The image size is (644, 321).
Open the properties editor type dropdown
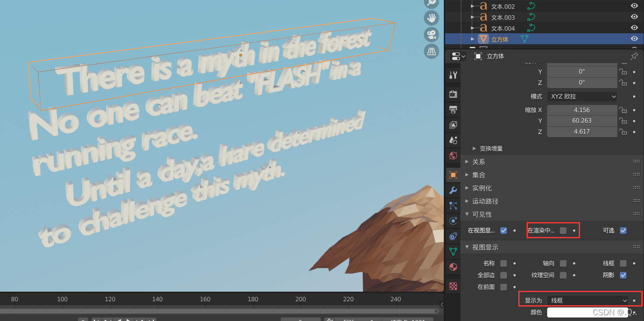458,56
